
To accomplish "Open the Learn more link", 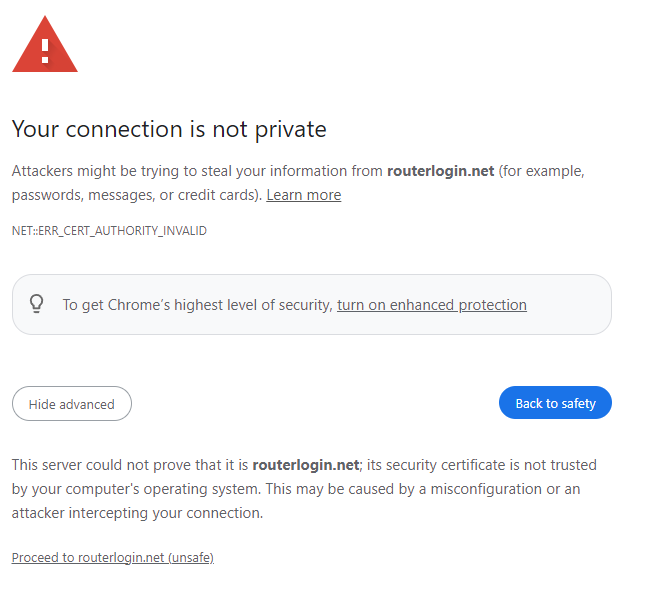I will pos(303,195).
